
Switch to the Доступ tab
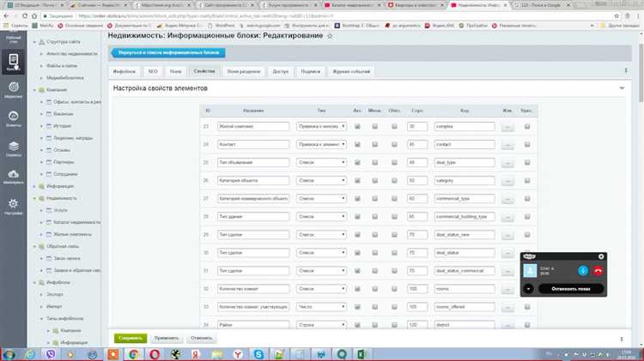281,71
